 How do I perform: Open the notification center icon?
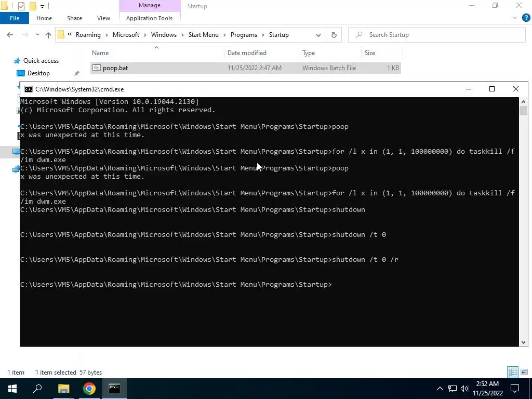tap(515, 389)
